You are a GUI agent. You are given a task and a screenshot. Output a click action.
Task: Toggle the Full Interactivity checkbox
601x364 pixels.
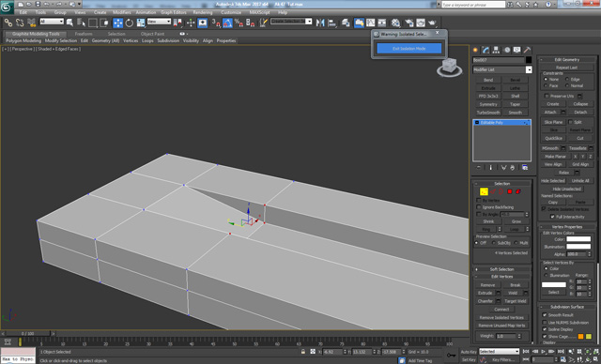pos(552,217)
